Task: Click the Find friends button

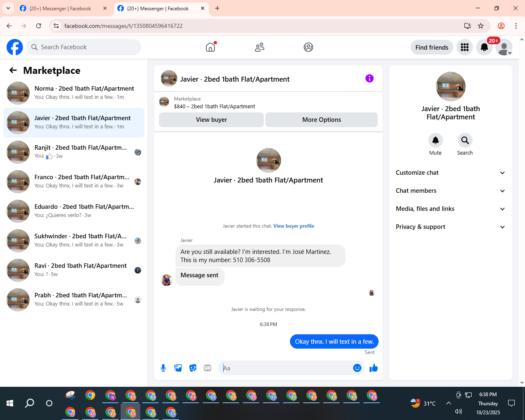Action: point(432,47)
